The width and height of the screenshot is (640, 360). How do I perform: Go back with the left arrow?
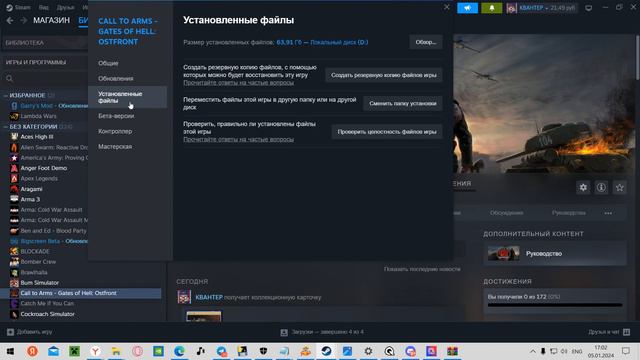[x=10, y=20]
